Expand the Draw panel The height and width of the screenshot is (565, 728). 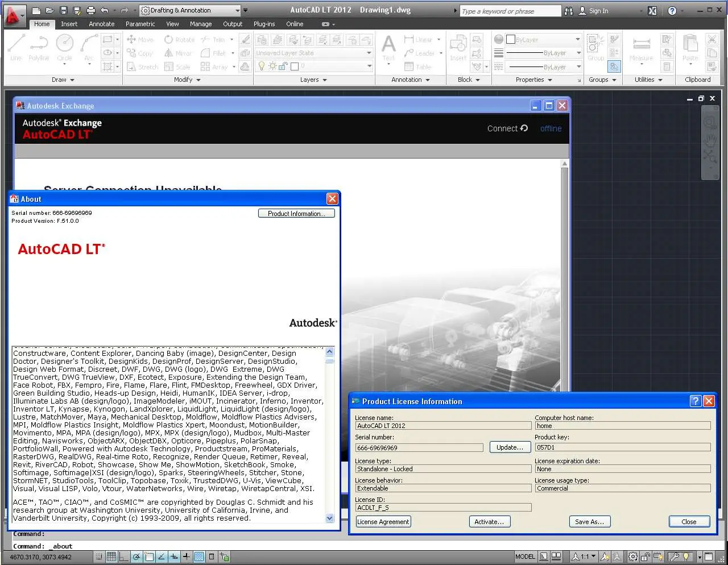pyautogui.click(x=63, y=80)
